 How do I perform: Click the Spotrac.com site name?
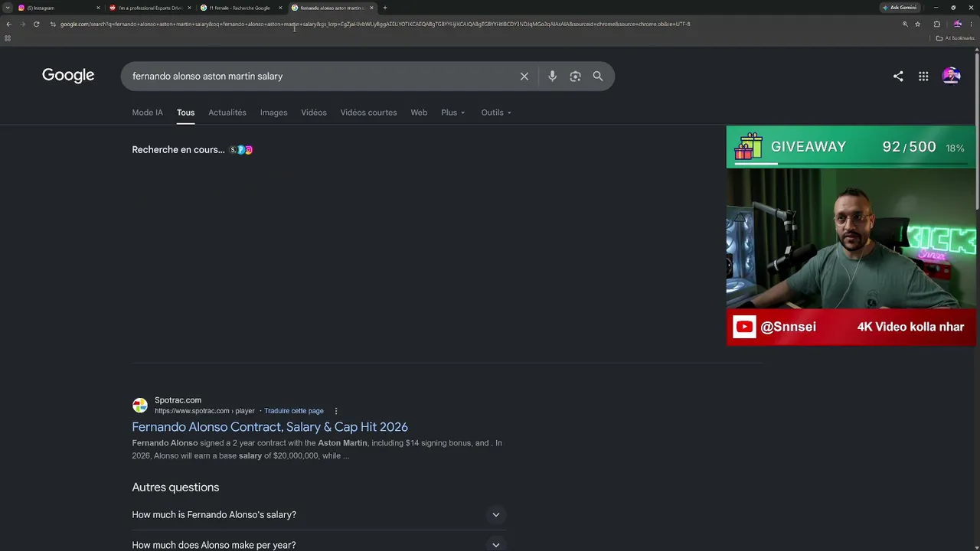(x=178, y=400)
